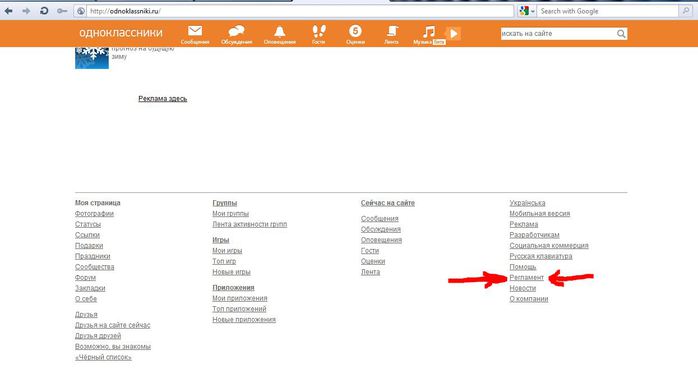Viewport: 698px width, 369px height.
Task: Open the Приложения heading link
Action: tap(233, 288)
